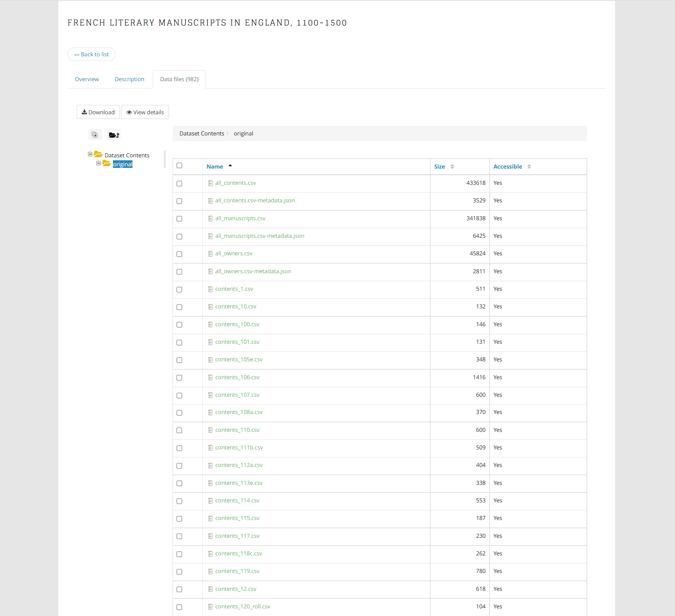Click Dataset Contents in the breadcrumb
This screenshot has width=675, height=616.
point(202,133)
